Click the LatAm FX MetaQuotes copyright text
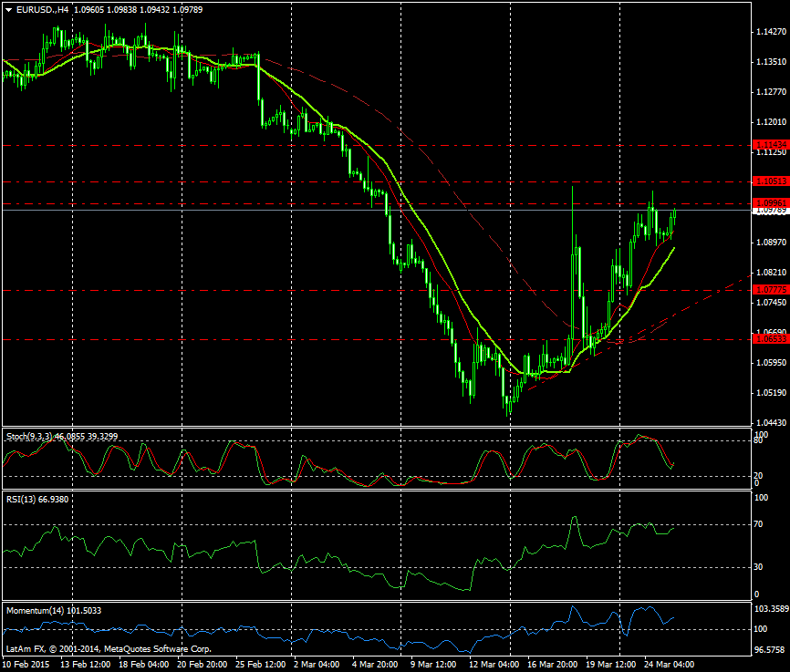This screenshot has height=672, width=790. [109, 649]
